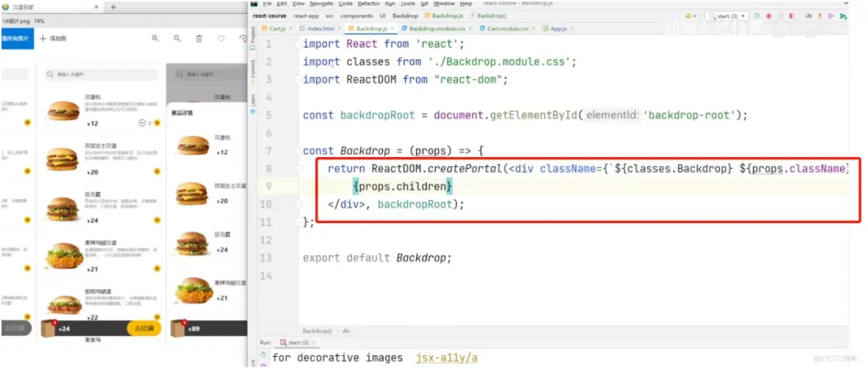Click the minus icon beside quantity 2

coord(142,123)
